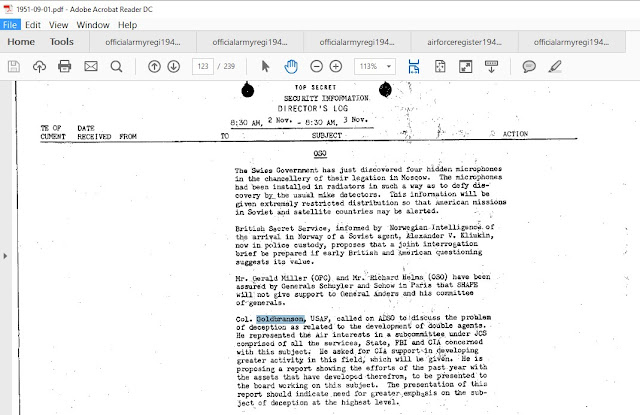Image resolution: width=640 pixels, height=415 pixels.
Task: Go to next page arrow
Action: tap(173, 66)
